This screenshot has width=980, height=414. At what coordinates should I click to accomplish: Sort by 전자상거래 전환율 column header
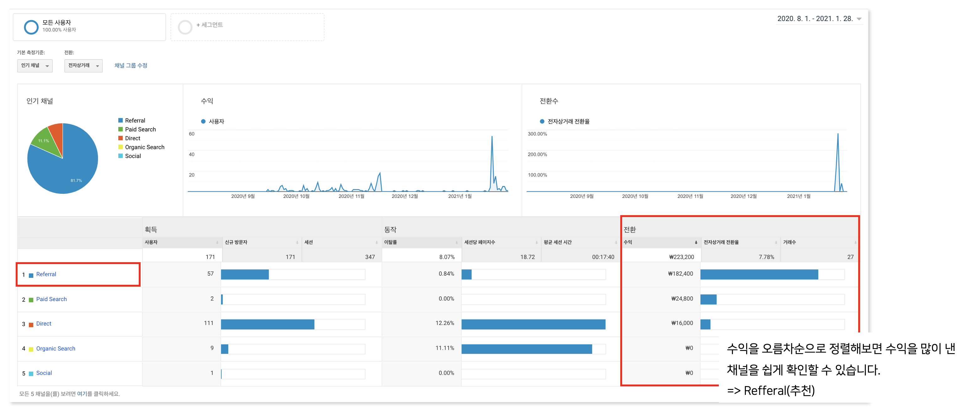721,242
